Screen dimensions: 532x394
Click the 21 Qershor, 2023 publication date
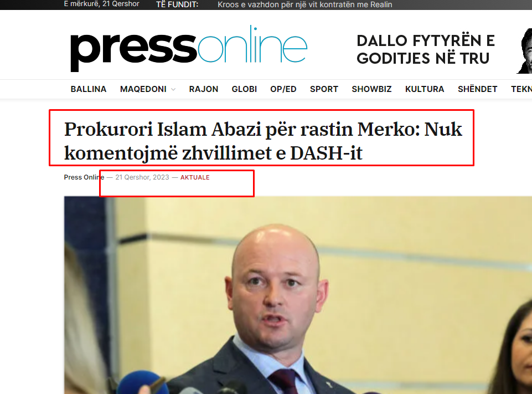click(x=142, y=177)
